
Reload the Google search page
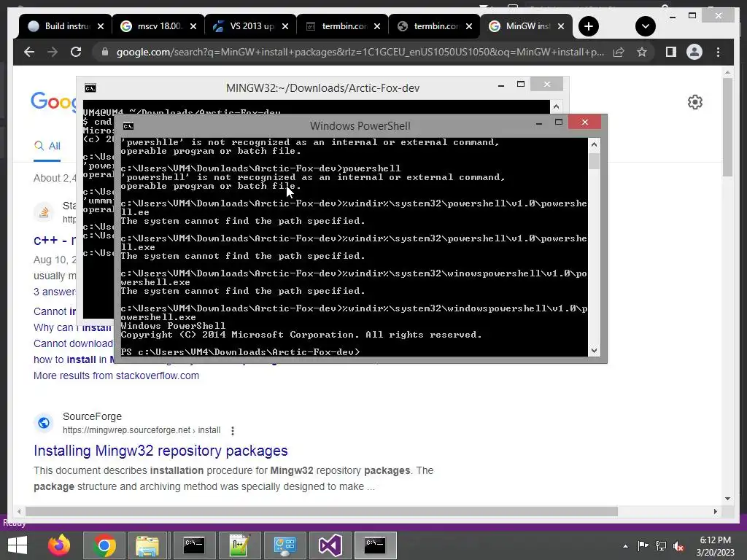[76, 52]
